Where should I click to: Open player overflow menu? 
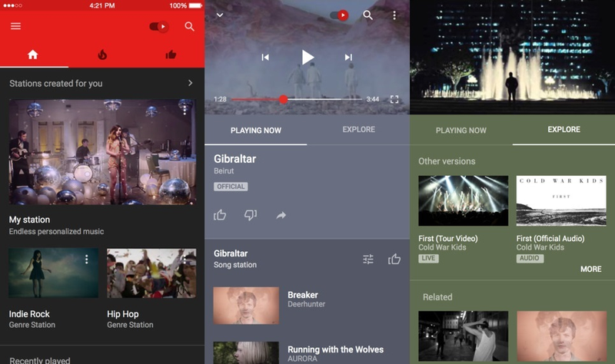[394, 15]
